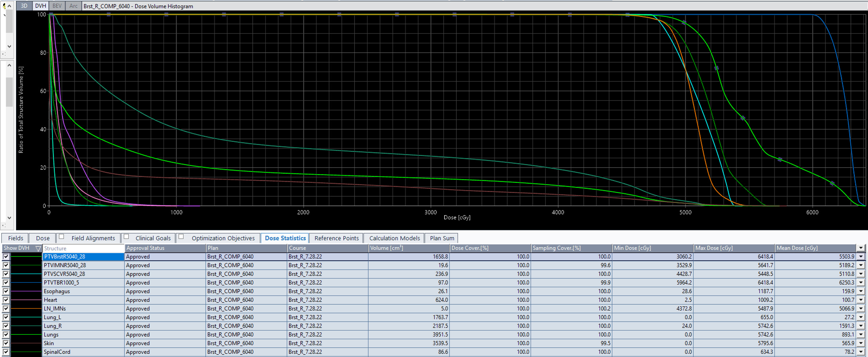Screen dimensions: 868x357
Task: Click the magenta Heart line color swatch
Action: 26,300
